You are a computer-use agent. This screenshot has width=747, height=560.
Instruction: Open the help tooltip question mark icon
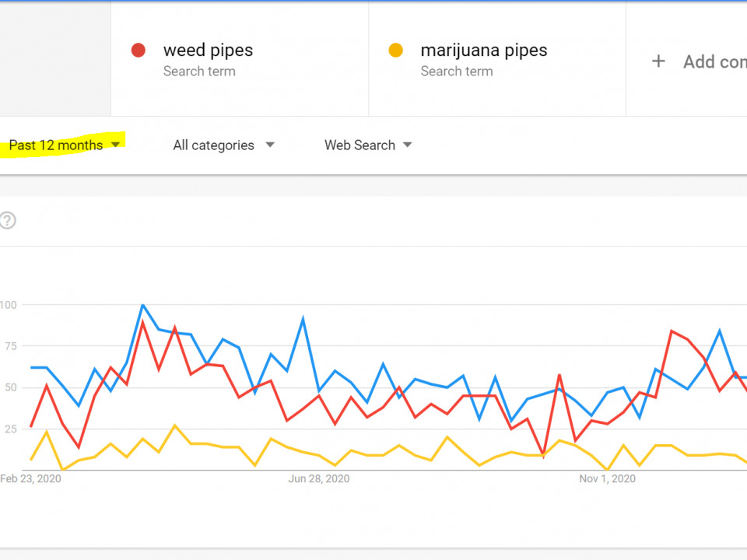(x=8, y=221)
